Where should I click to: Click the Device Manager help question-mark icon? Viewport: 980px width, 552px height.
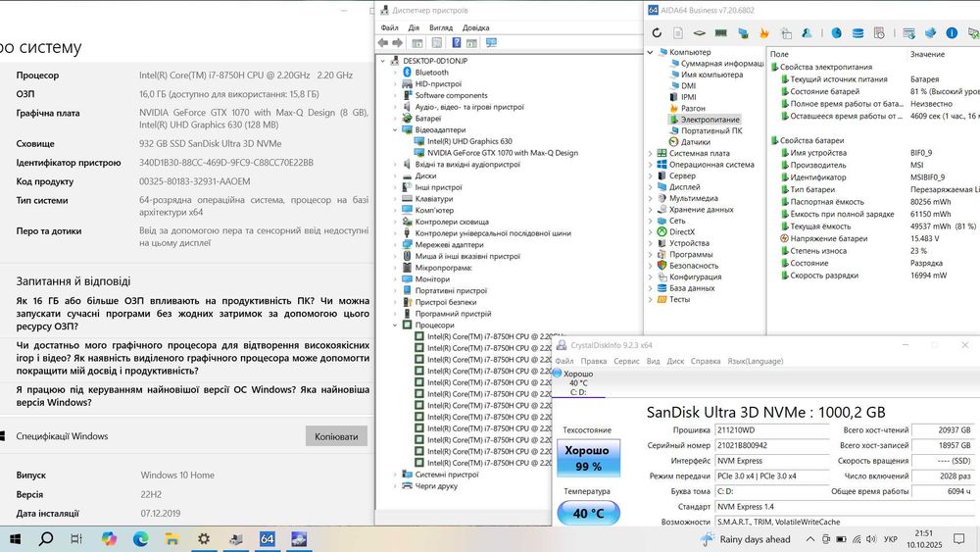tap(457, 42)
